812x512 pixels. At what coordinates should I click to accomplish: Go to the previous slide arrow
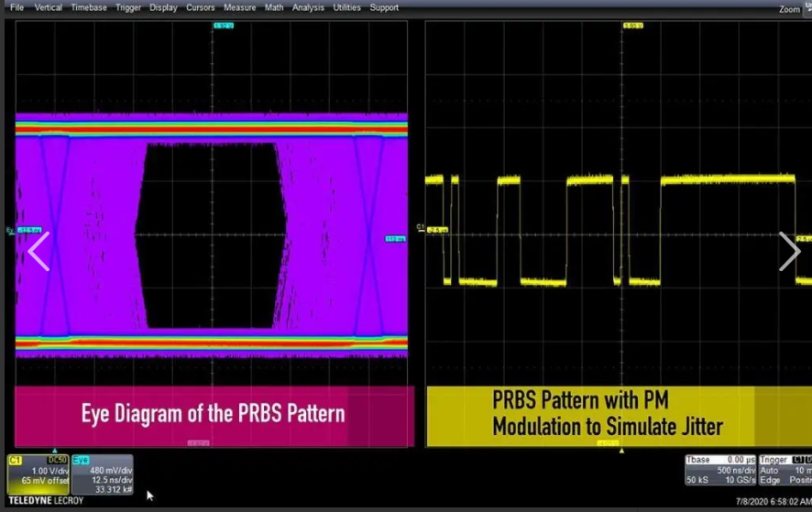(38, 251)
